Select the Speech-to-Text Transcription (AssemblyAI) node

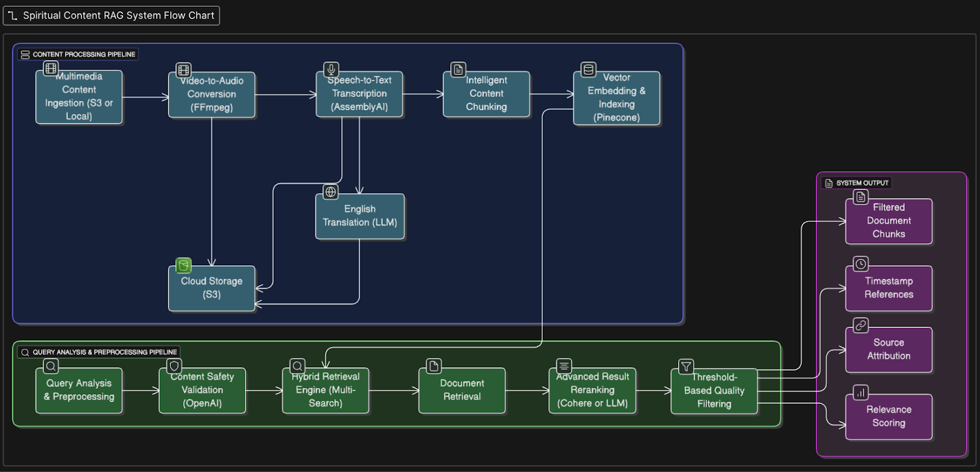360,94
